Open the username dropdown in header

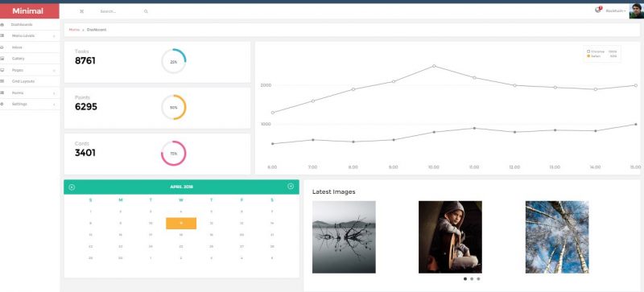[x=616, y=10]
